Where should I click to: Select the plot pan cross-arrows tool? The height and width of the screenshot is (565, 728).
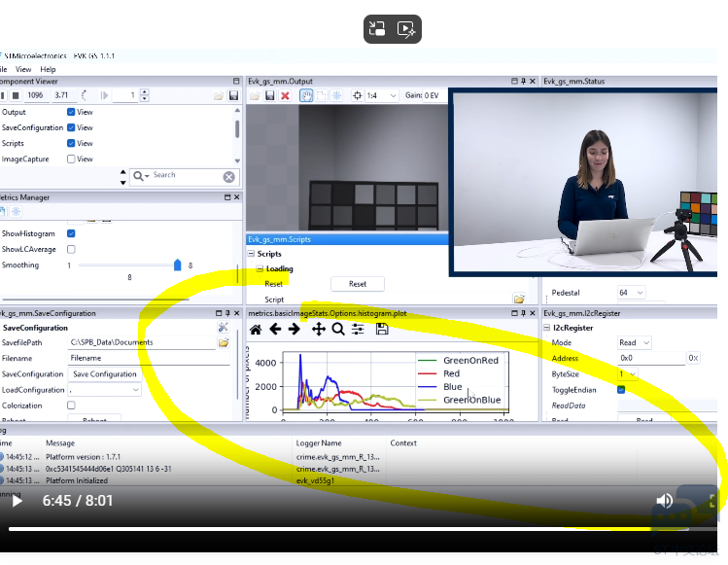pyautogui.click(x=319, y=330)
